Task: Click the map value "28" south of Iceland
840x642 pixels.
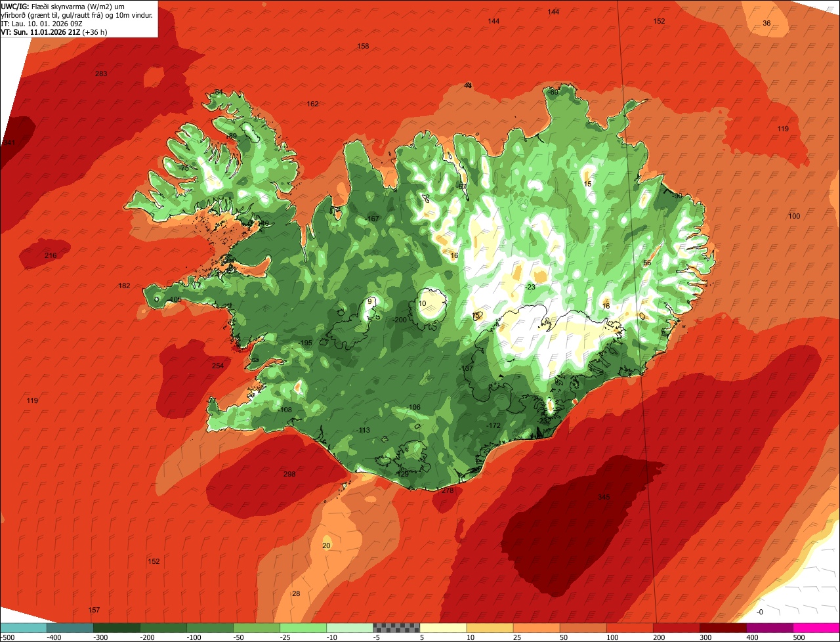Action: click(x=296, y=593)
